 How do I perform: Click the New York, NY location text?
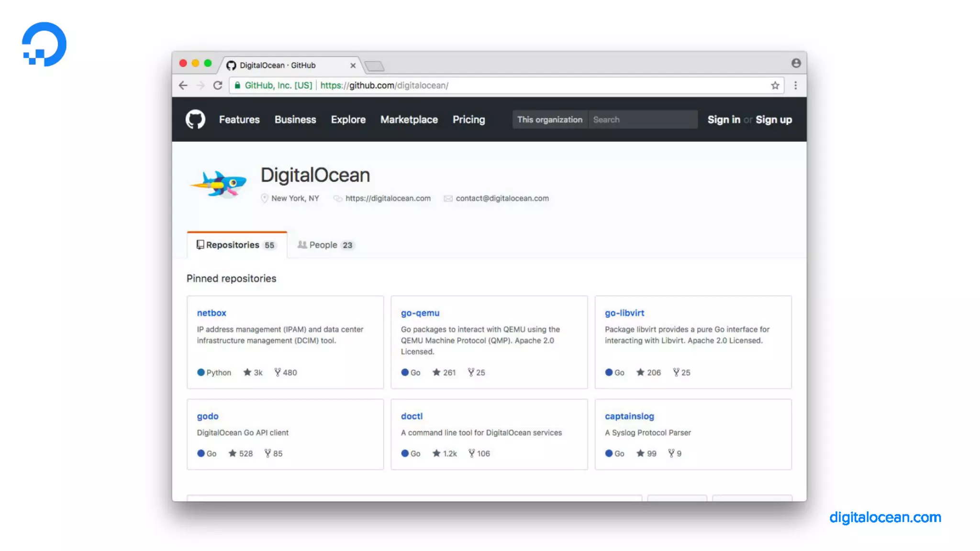pyautogui.click(x=295, y=198)
